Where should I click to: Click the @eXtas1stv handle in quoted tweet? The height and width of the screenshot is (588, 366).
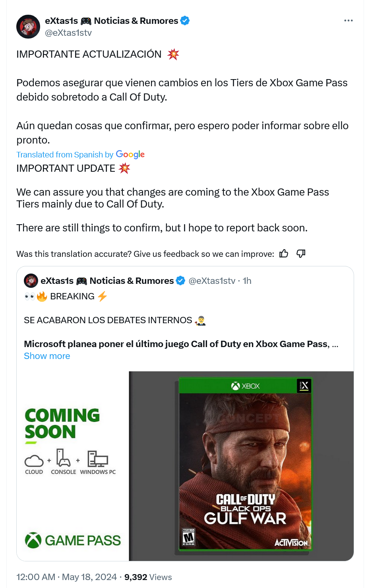(212, 281)
